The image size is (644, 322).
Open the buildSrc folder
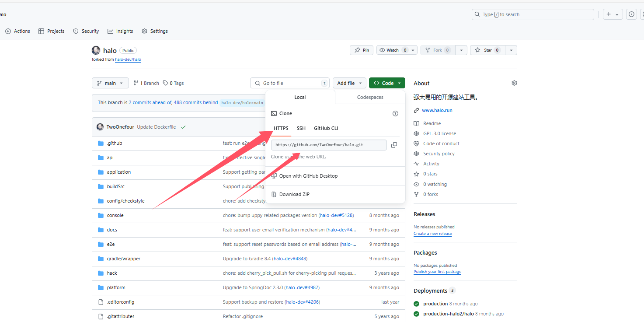pyautogui.click(x=116, y=186)
